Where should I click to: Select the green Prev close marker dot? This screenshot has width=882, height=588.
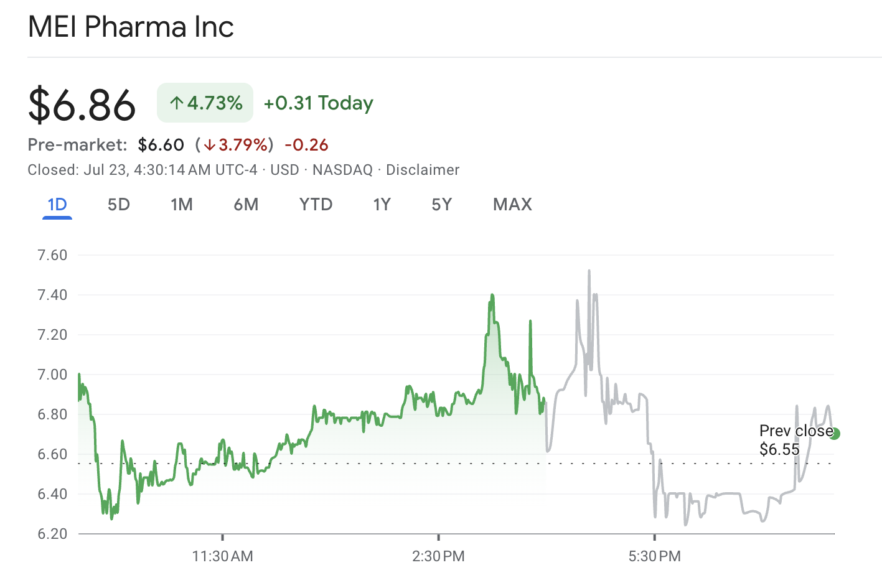(x=835, y=433)
